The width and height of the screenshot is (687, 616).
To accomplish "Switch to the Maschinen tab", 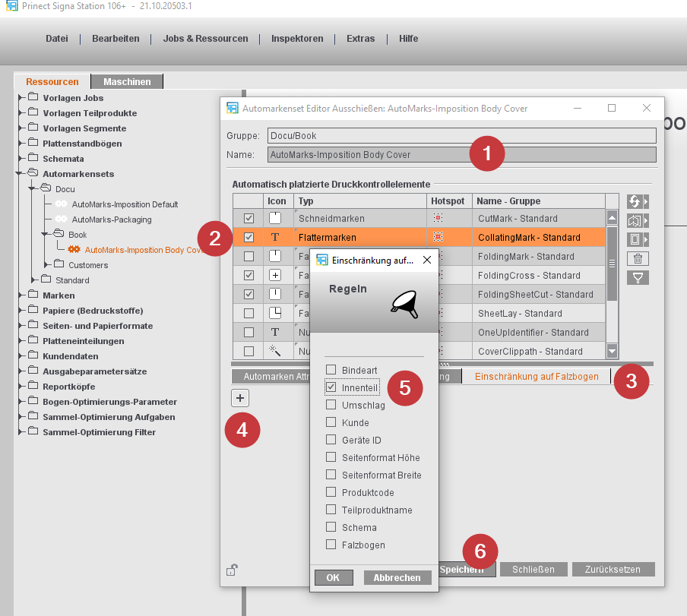I will (x=127, y=81).
